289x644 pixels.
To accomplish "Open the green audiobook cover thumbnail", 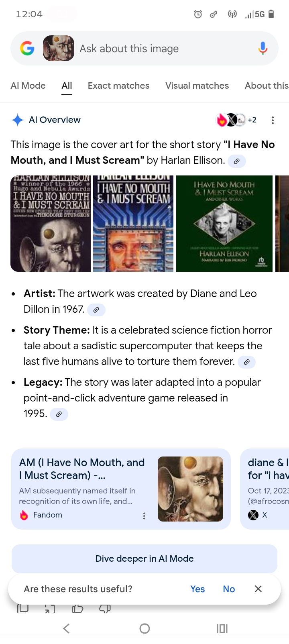I will (224, 224).
